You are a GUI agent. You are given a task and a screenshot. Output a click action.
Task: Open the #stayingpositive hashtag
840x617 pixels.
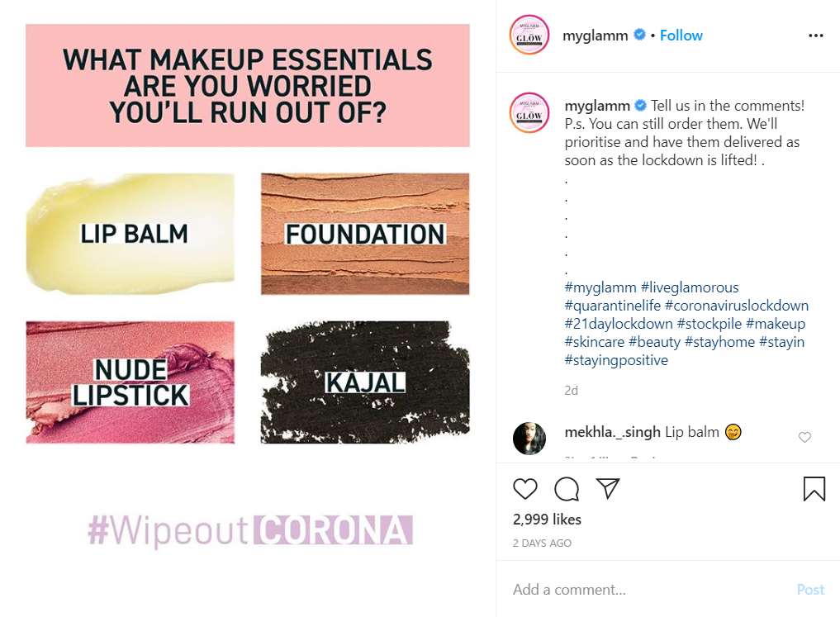(616, 360)
